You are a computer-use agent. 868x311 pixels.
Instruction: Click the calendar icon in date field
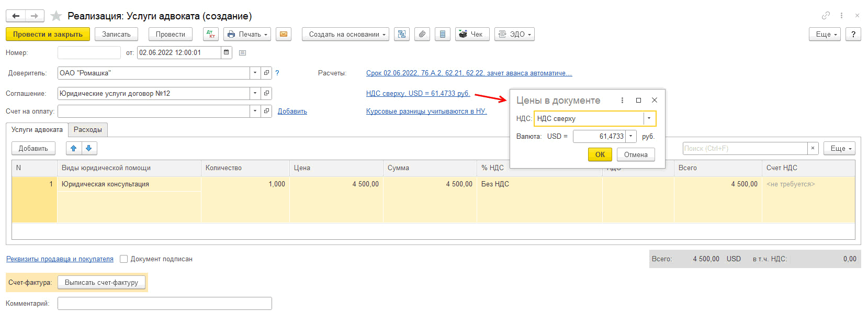click(227, 52)
